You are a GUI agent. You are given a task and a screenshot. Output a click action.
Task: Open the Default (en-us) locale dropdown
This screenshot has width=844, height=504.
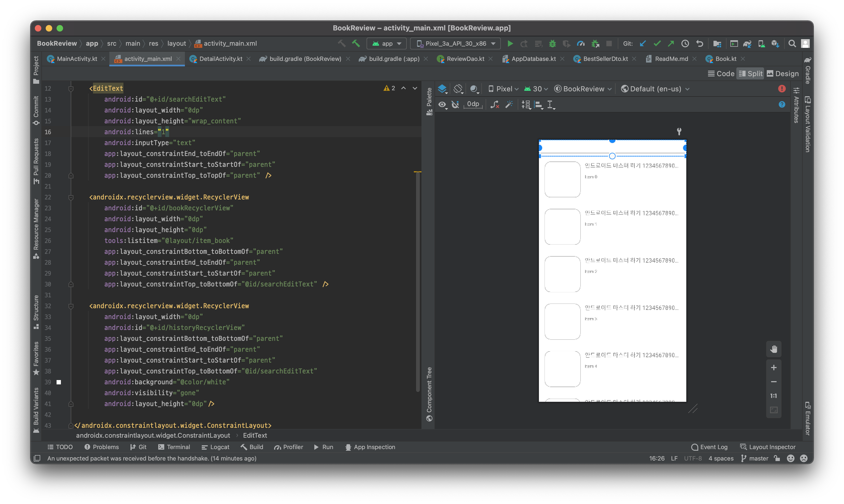pyautogui.click(x=655, y=89)
